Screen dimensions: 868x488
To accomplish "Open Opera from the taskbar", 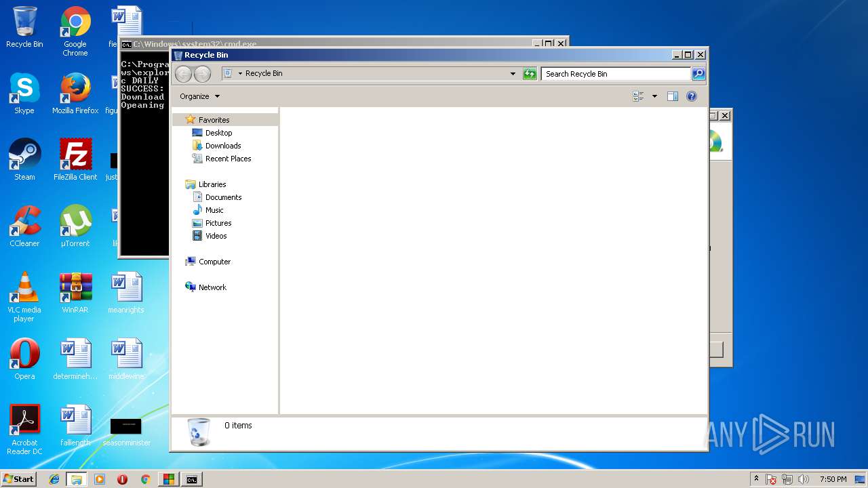I will (x=122, y=479).
